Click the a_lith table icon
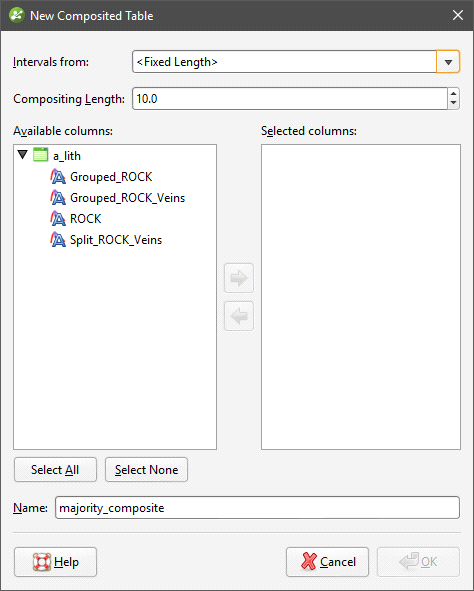The height and width of the screenshot is (591, 474). pyautogui.click(x=40, y=155)
